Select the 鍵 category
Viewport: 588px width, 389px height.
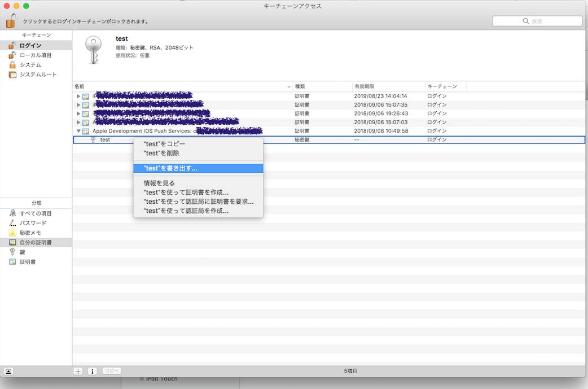tap(22, 252)
